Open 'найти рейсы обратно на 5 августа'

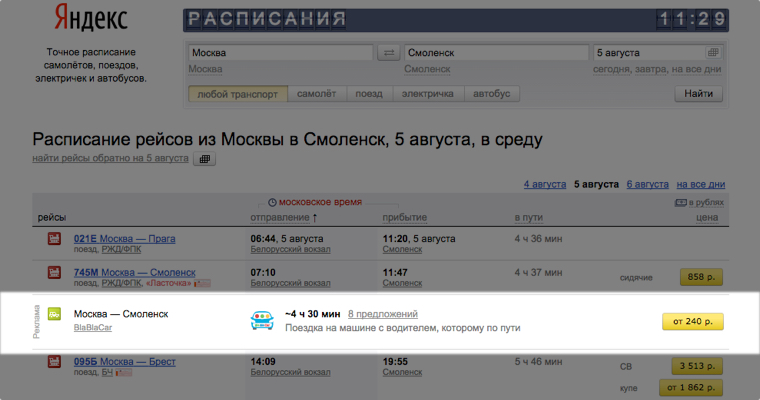pos(111,158)
